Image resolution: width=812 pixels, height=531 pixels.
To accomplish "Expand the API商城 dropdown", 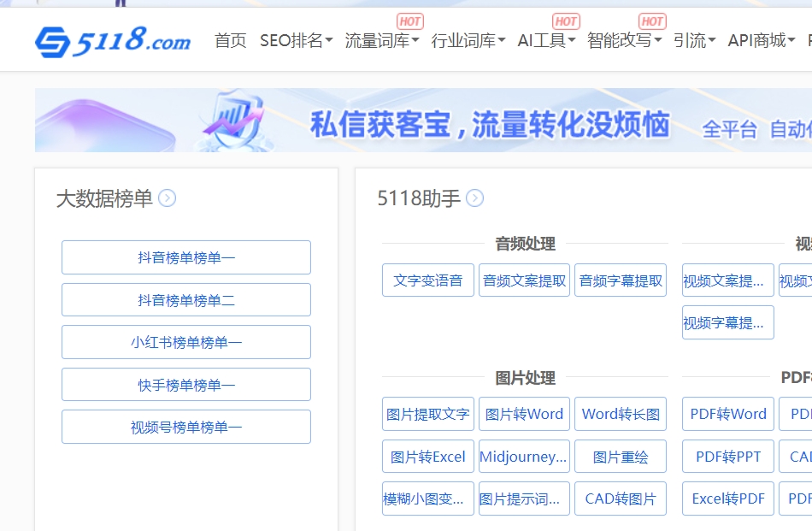I will [762, 39].
